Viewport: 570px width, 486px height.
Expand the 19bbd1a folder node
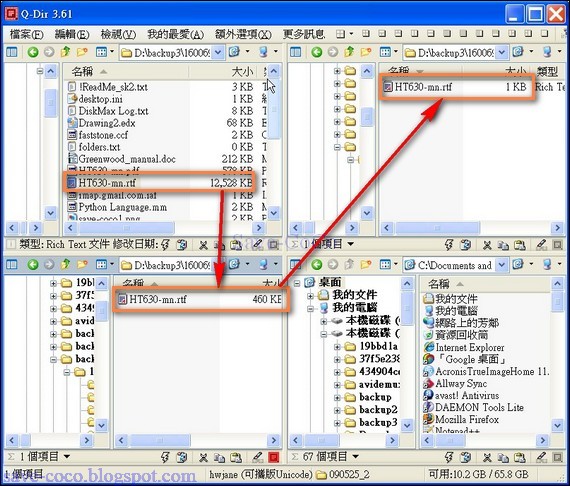(x=337, y=346)
